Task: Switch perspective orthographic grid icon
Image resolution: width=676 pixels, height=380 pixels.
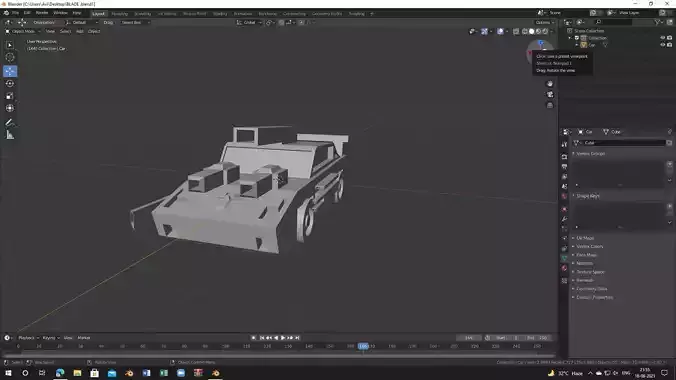Action: 550,105
